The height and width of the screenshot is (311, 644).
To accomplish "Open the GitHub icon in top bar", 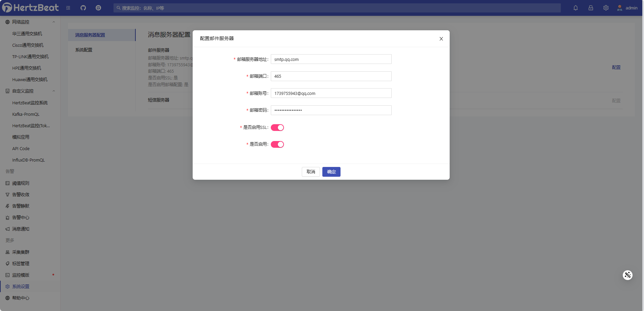I will click(x=83, y=7).
